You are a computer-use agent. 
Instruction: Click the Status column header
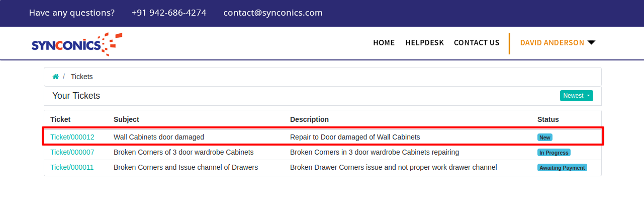(548, 119)
